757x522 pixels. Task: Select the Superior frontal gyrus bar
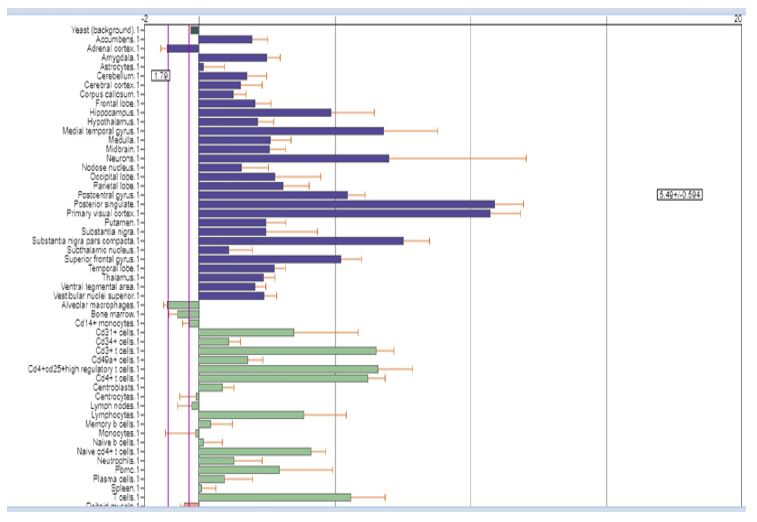tap(269, 259)
